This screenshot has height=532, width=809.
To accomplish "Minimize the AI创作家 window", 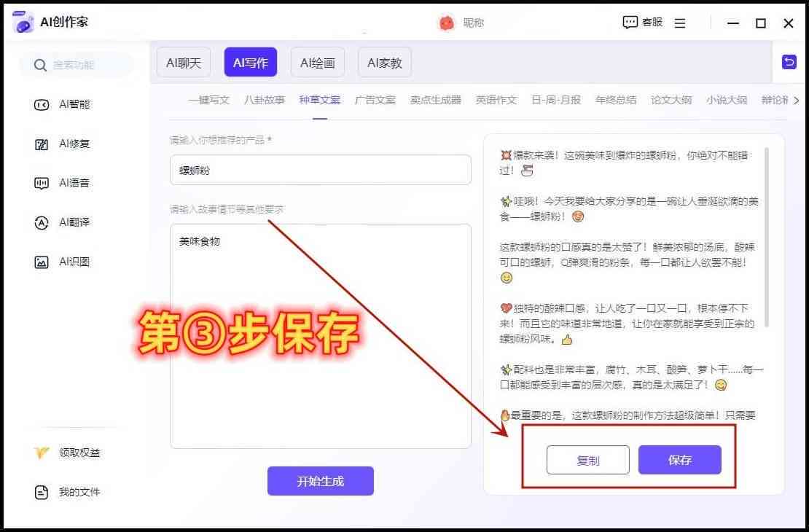I will tap(733, 23).
